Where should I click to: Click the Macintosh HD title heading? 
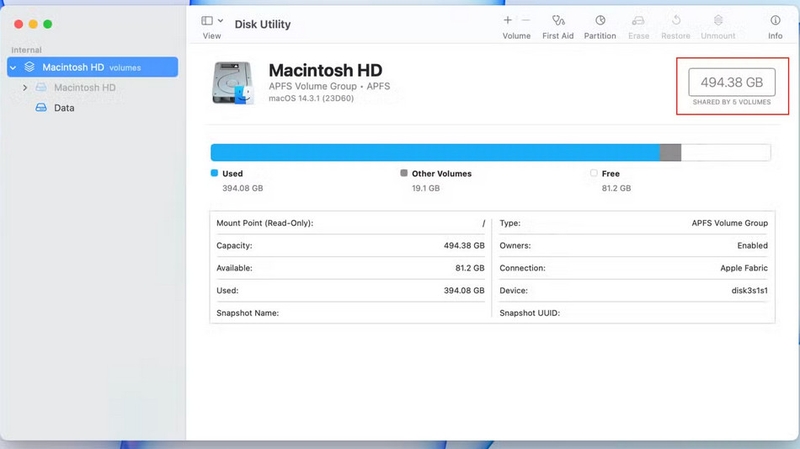click(326, 70)
